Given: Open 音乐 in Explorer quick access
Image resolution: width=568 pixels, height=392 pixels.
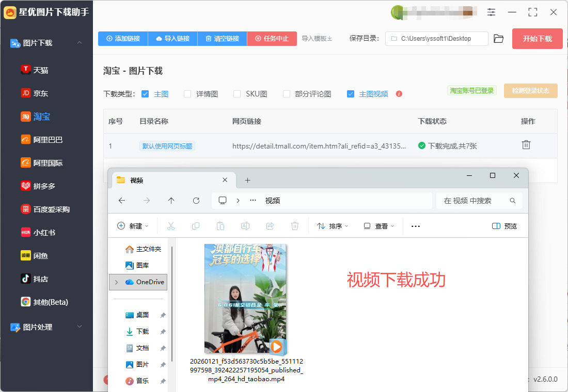Looking at the screenshot, I should [x=137, y=381].
